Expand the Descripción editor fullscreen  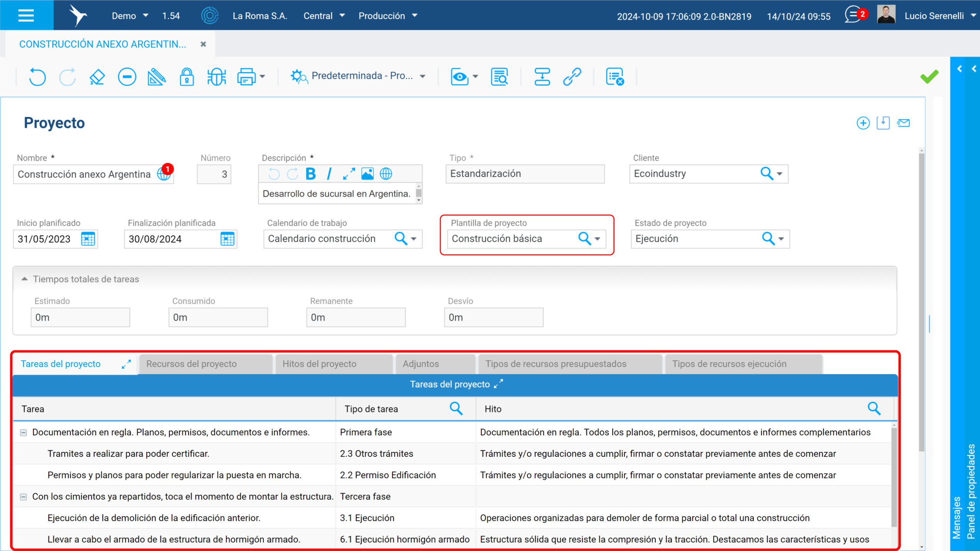[349, 174]
